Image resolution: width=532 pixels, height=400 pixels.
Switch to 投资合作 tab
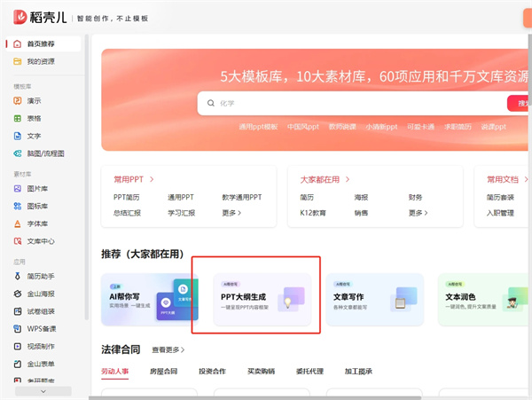point(213,372)
